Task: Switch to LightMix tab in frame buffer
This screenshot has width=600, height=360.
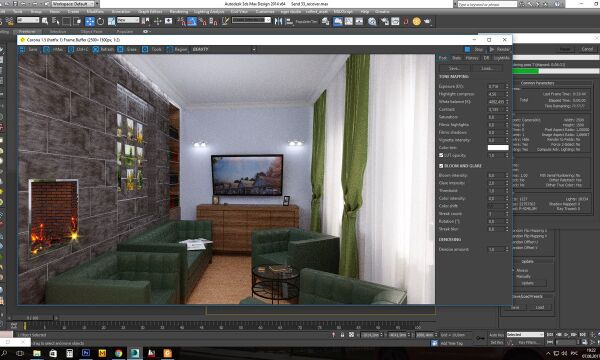Action: tap(501, 58)
